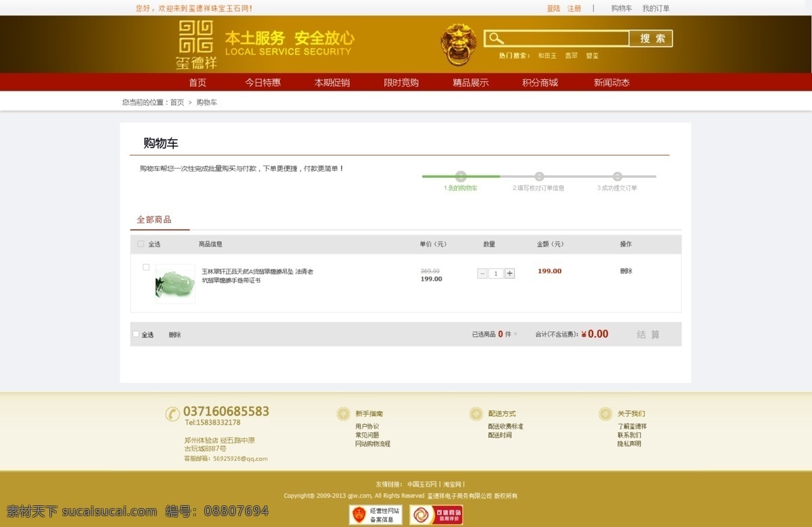Click the round icon beside 新手指南

(343, 413)
